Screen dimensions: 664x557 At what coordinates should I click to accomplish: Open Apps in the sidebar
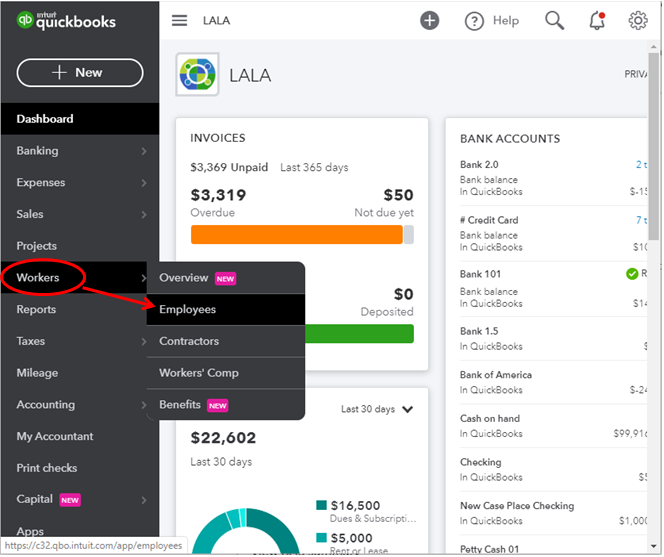pyautogui.click(x=30, y=532)
